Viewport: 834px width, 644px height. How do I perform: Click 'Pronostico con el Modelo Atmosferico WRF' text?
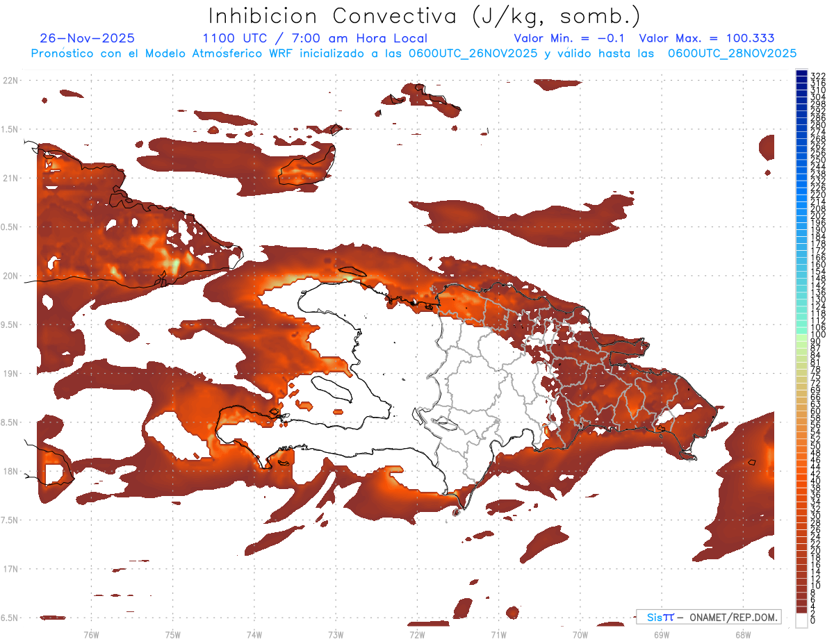pos(163,53)
